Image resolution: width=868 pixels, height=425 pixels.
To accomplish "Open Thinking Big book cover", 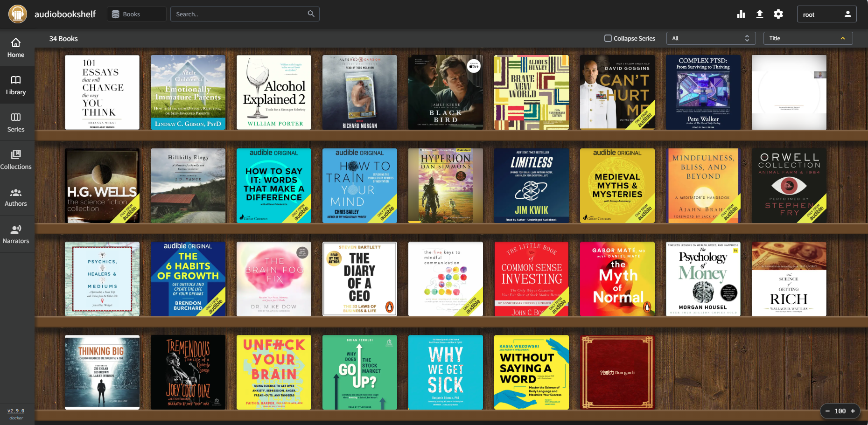I will [102, 372].
